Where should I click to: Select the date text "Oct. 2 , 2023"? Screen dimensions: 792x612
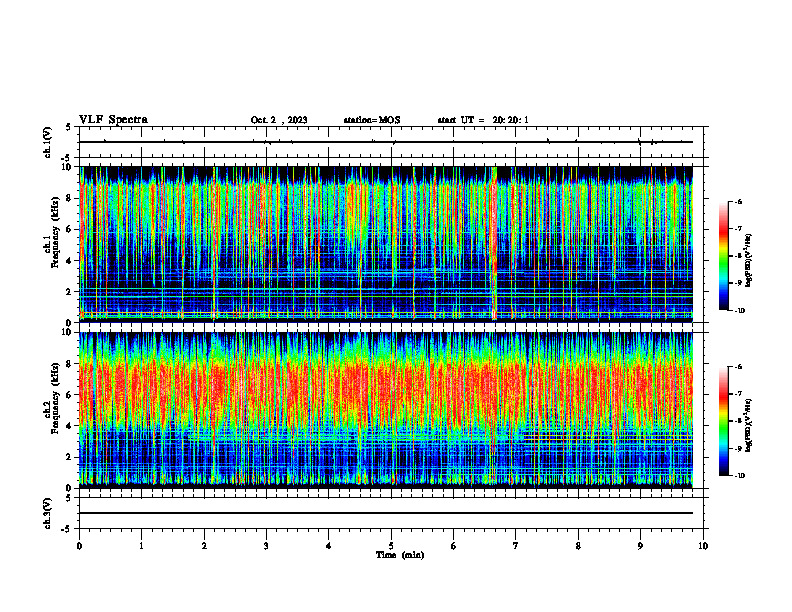click(x=279, y=120)
